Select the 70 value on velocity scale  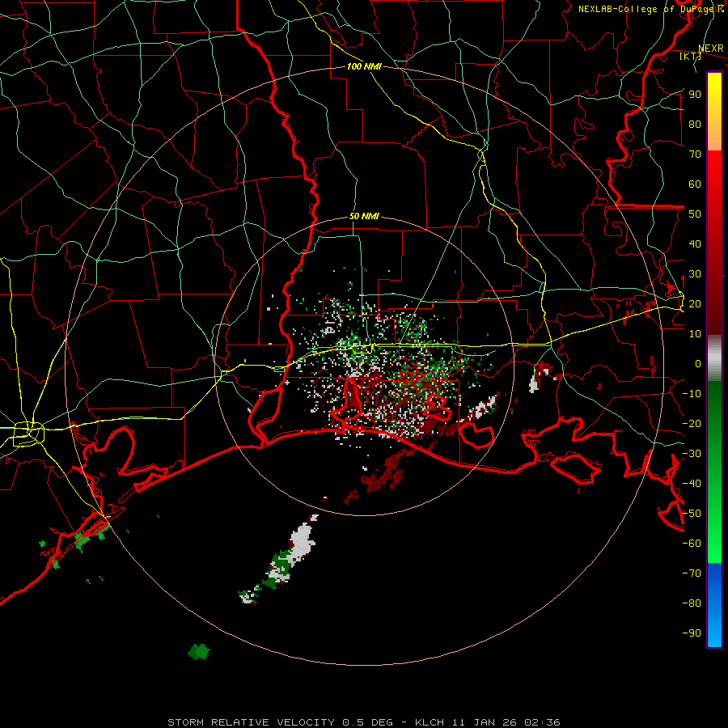point(695,154)
